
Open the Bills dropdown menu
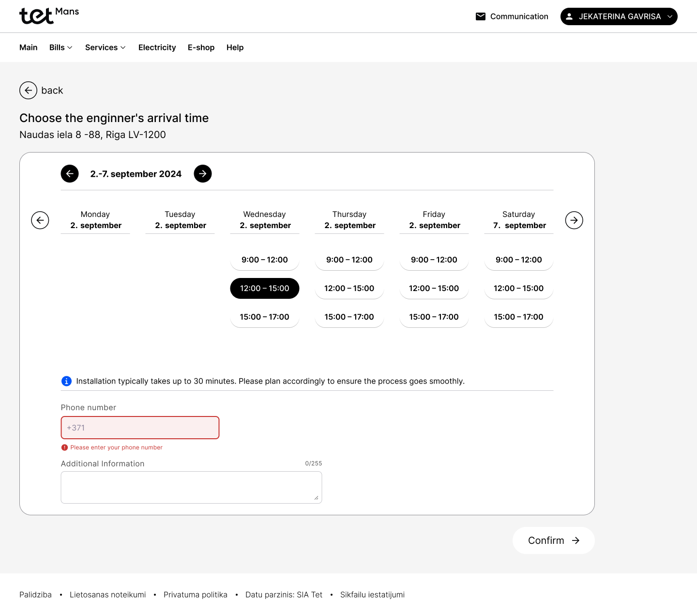coord(61,47)
